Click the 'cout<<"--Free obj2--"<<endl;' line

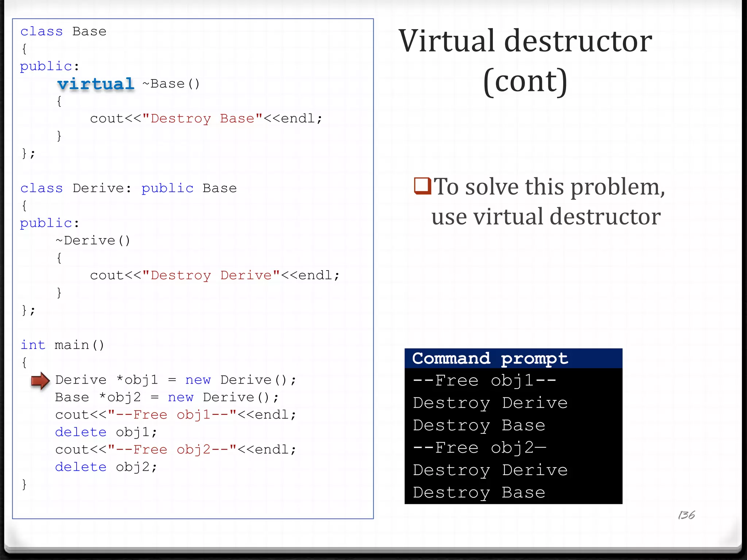pyautogui.click(x=176, y=450)
